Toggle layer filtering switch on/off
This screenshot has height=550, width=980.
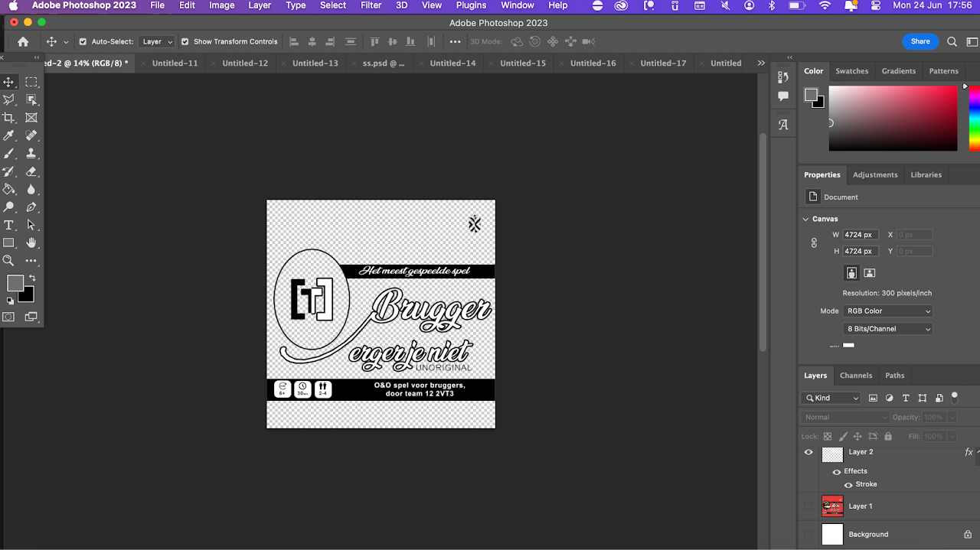pyautogui.click(x=955, y=397)
